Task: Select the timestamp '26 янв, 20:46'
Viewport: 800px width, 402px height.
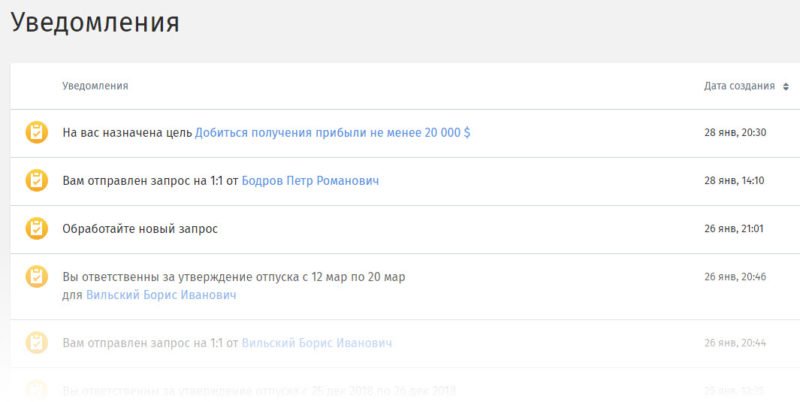Action: 734,277
